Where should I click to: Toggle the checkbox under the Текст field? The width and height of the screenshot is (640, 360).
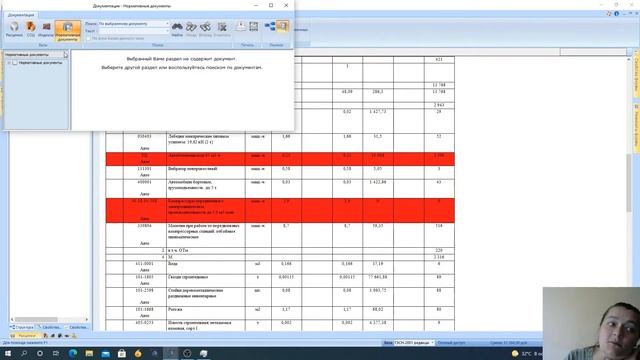click(x=89, y=38)
